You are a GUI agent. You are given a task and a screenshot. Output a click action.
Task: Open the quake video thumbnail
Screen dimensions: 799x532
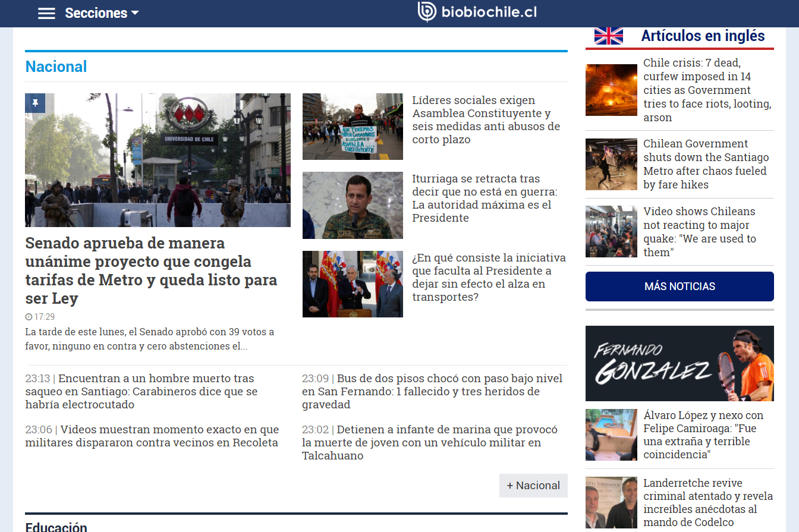[x=611, y=232]
